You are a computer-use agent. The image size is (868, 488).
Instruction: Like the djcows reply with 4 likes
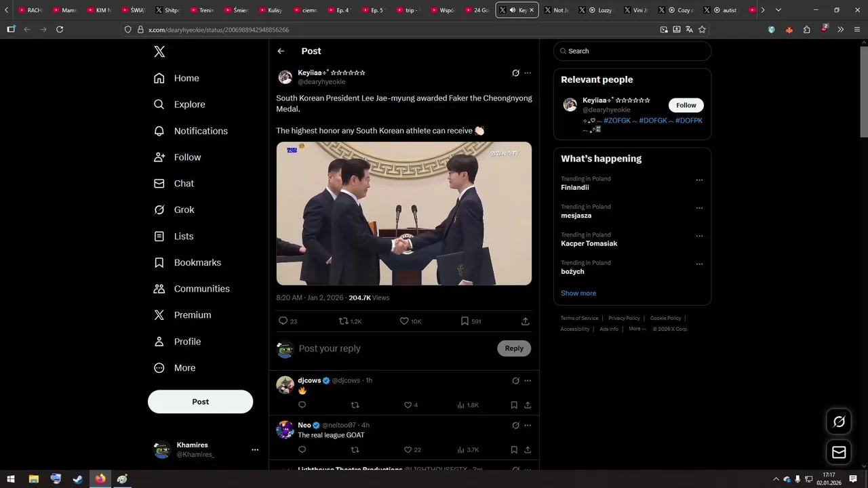click(x=408, y=405)
